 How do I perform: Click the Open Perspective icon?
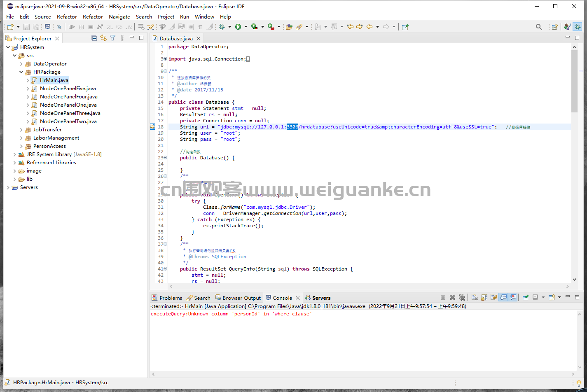[554, 27]
